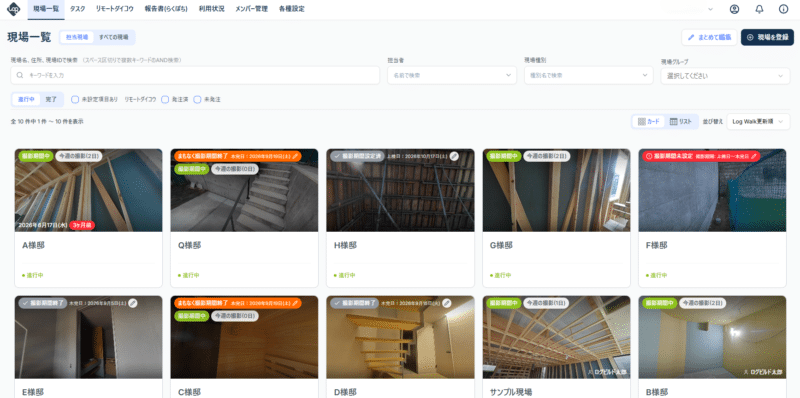Open the F様邸 site name link
Image resolution: width=800 pixels, height=398 pixels.
[x=657, y=245]
